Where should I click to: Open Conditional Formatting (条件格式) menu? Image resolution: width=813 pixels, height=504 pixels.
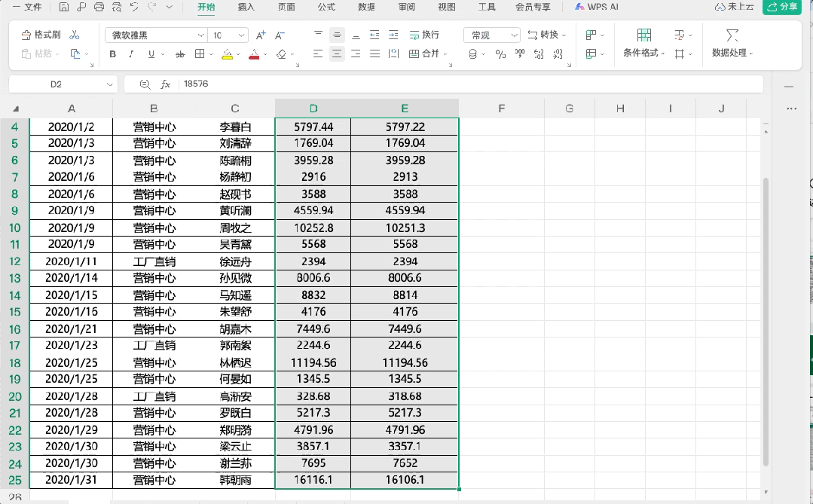tap(643, 53)
